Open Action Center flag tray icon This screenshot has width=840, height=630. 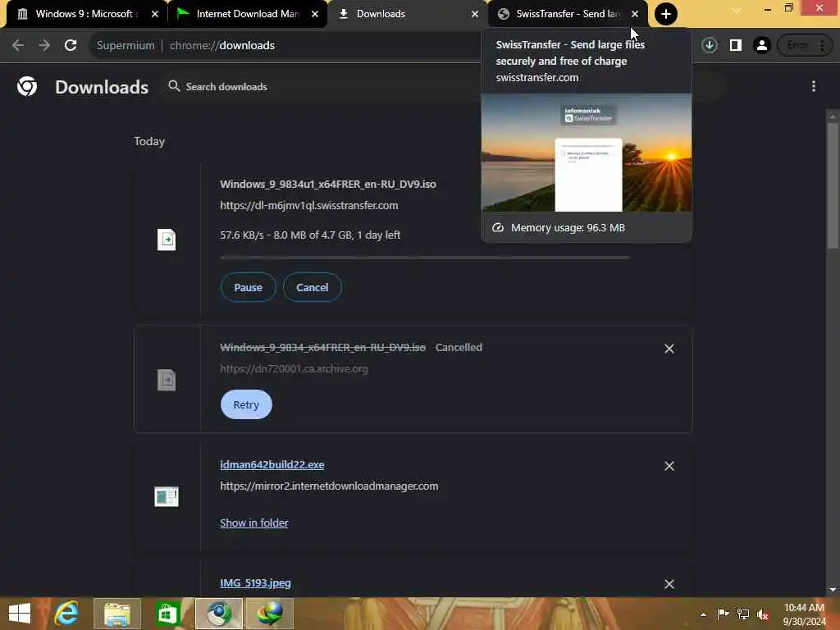723,614
